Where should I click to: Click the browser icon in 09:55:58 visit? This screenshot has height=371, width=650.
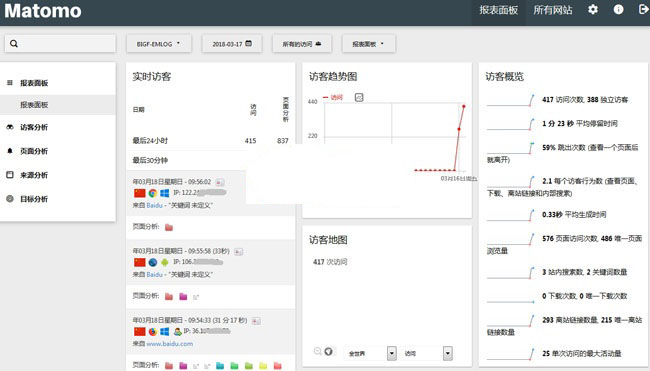(x=153, y=262)
